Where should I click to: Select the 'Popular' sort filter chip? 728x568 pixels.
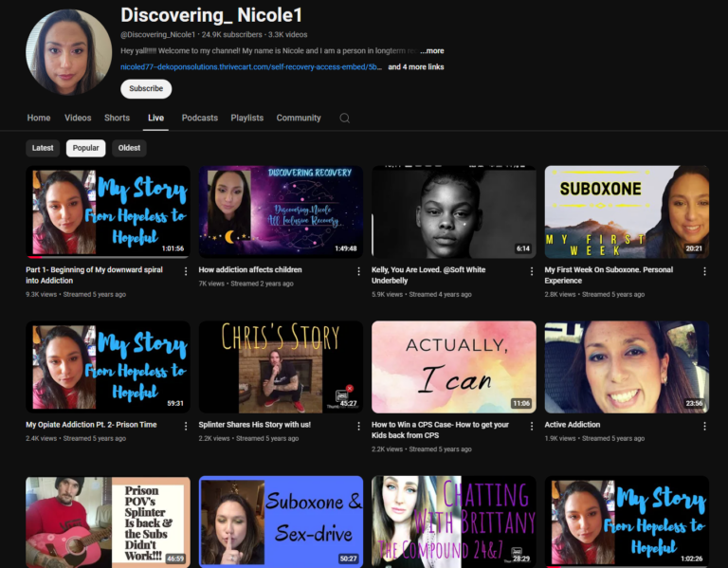85,148
